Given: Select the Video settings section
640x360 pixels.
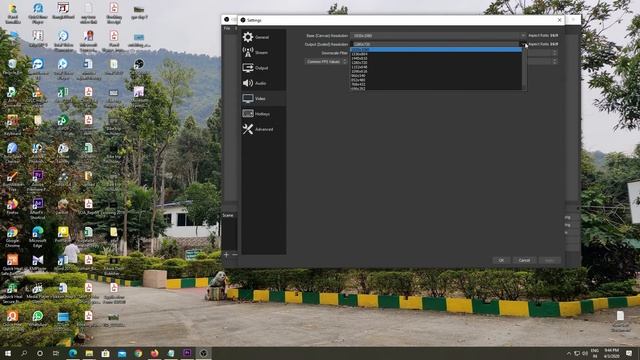Looking at the screenshot, I should [264, 98].
